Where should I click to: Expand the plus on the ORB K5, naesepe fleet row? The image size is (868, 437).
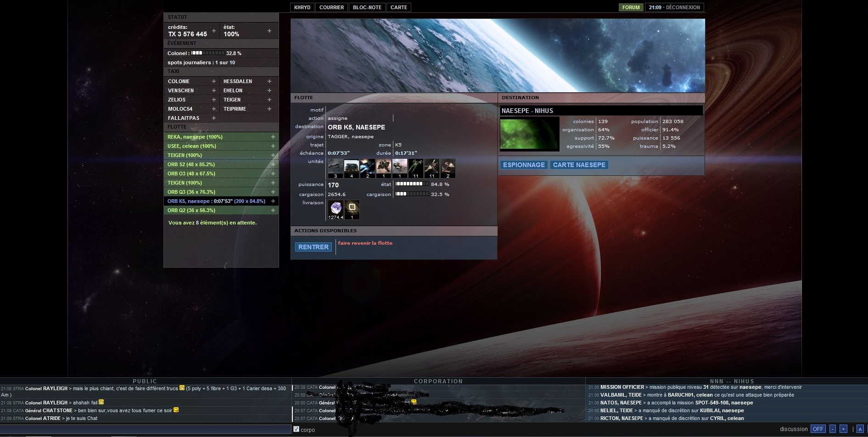coord(273,201)
